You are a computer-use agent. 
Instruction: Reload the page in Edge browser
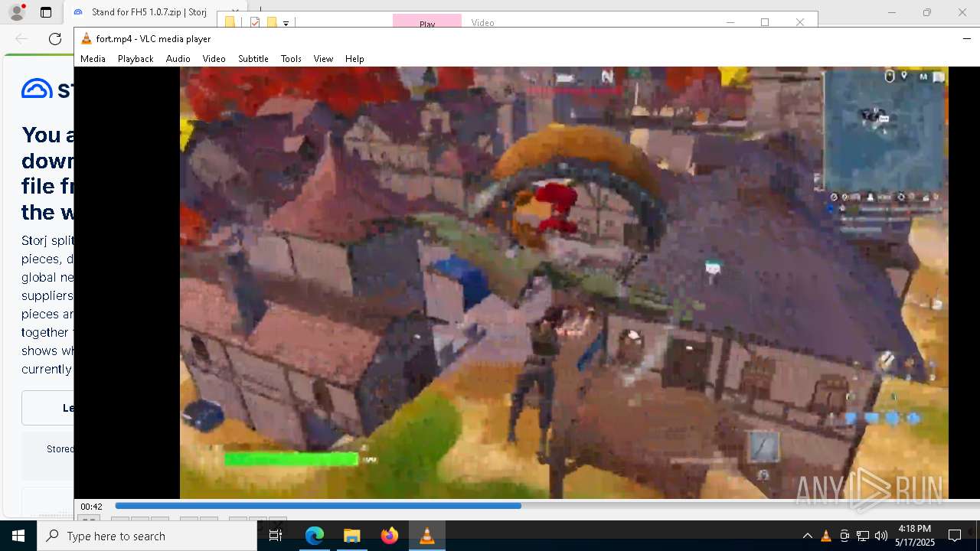55,39
